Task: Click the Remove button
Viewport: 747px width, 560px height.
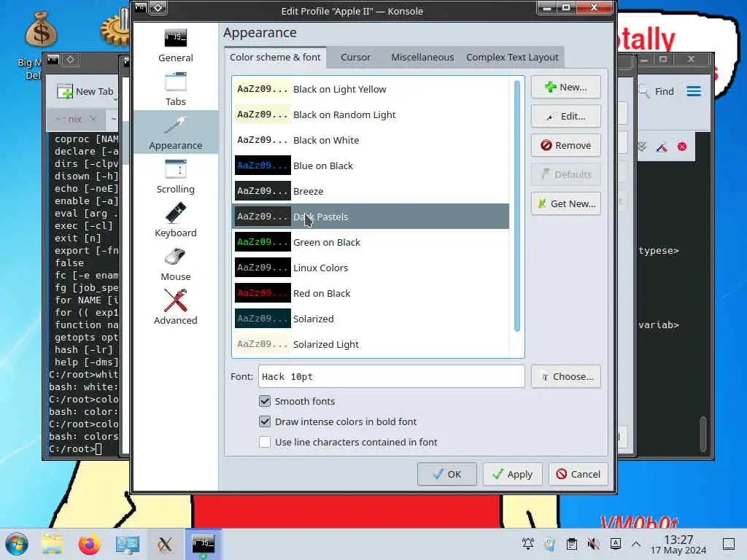Action: pyautogui.click(x=566, y=145)
